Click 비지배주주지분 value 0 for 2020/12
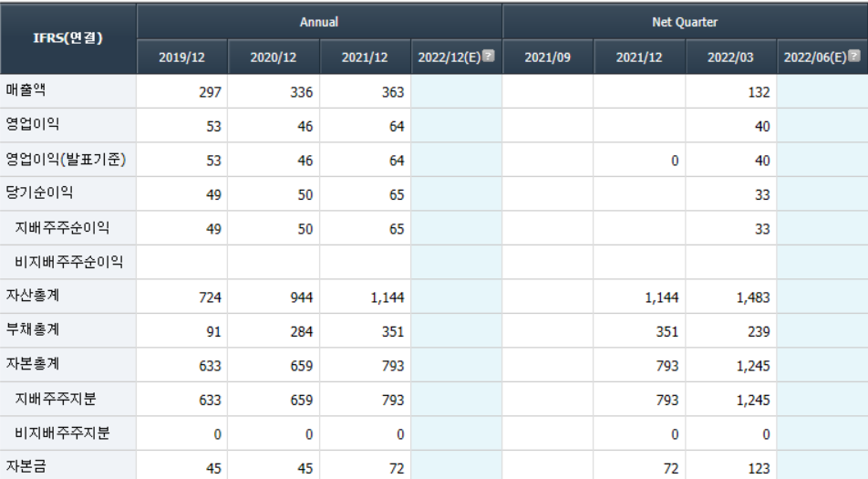The width and height of the screenshot is (868, 479). click(309, 434)
